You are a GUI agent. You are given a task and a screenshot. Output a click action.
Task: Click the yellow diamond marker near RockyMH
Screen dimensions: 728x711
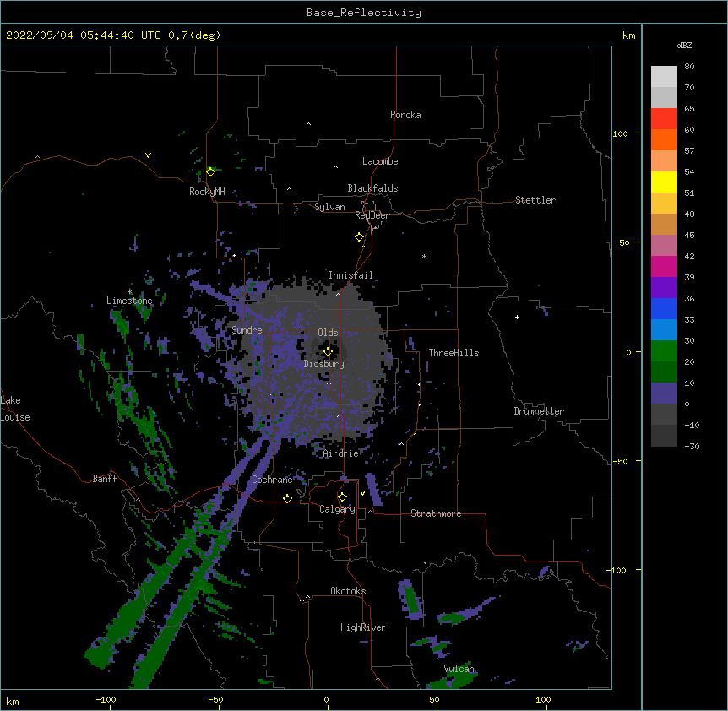(x=210, y=171)
